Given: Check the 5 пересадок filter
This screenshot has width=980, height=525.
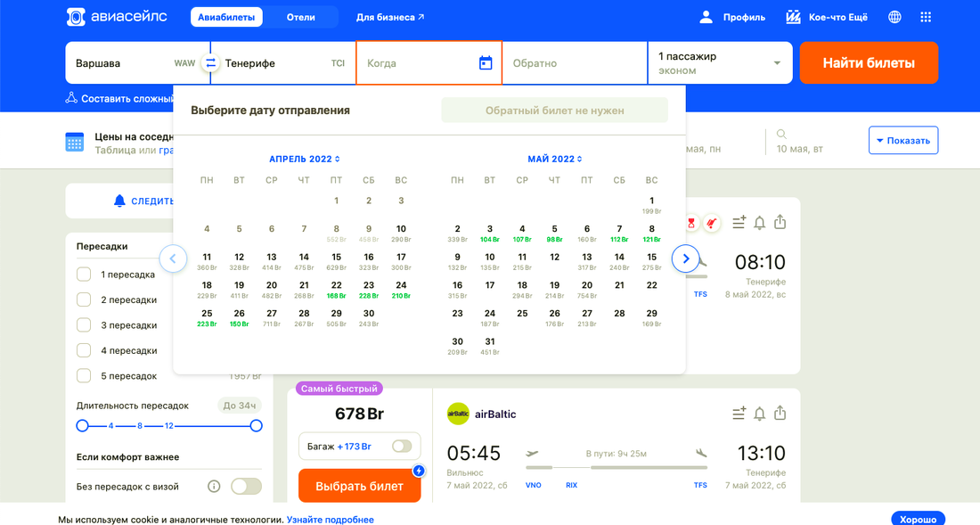Looking at the screenshot, I should tap(84, 375).
